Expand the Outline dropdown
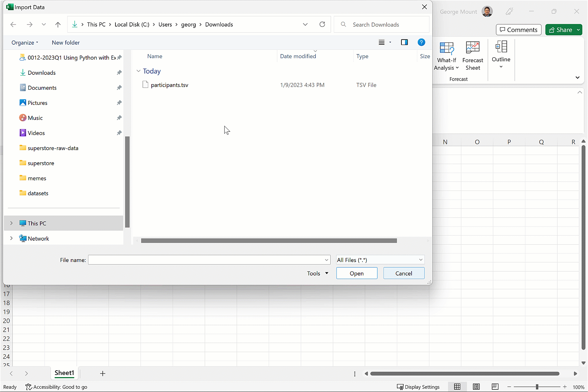Viewport: 588px width, 392px height. [x=501, y=66]
